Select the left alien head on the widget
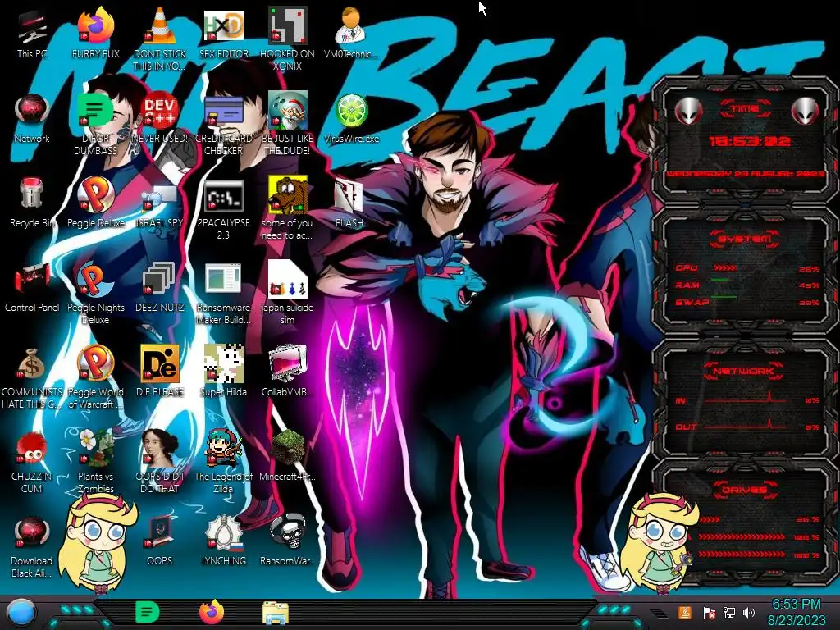This screenshot has width=840, height=630. pyautogui.click(x=689, y=112)
